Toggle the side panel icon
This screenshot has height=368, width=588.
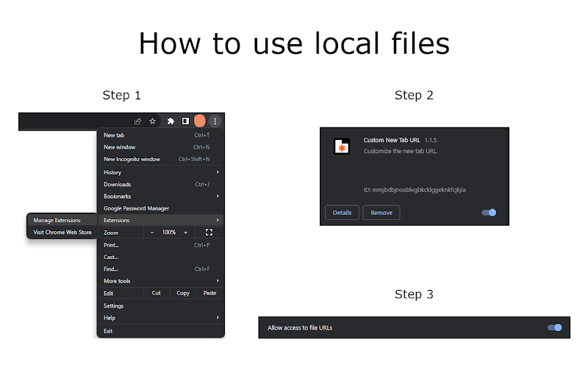click(x=185, y=121)
